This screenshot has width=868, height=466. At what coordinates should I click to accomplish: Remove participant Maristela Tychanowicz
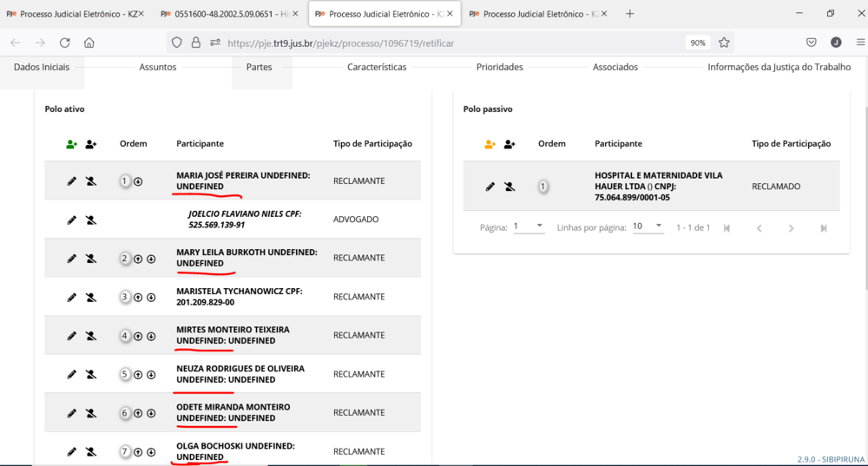click(x=91, y=297)
